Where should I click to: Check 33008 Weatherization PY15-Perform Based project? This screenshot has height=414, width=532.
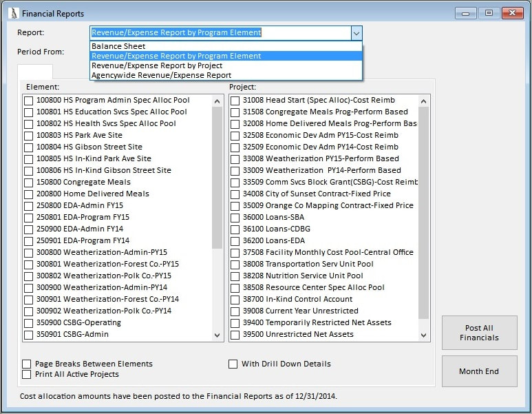point(235,159)
